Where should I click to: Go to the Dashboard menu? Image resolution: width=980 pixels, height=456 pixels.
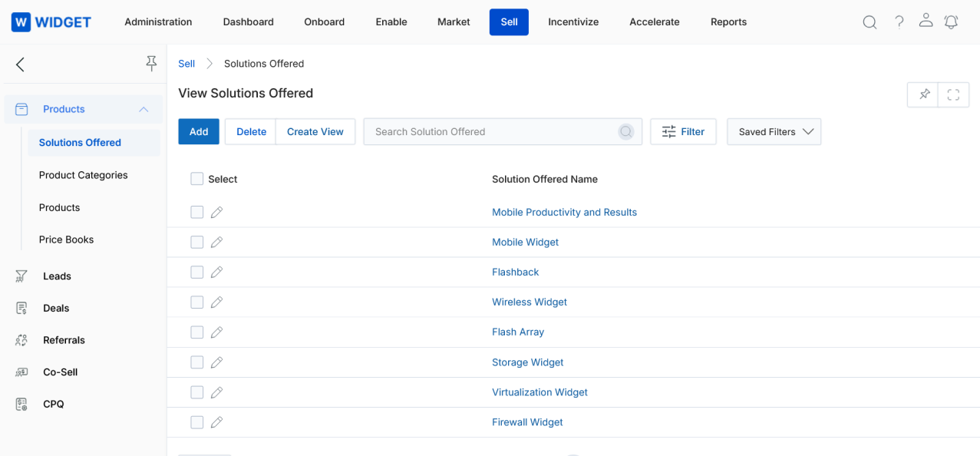(x=248, y=21)
